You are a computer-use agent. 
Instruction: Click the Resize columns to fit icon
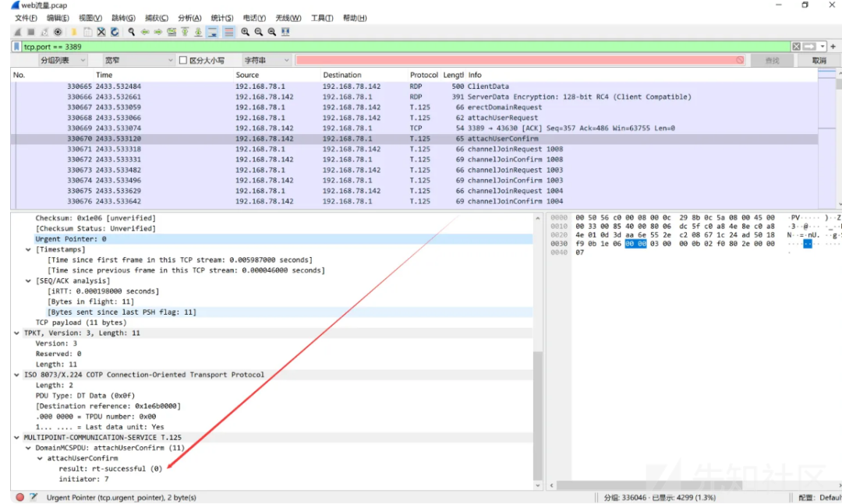[285, 32]
